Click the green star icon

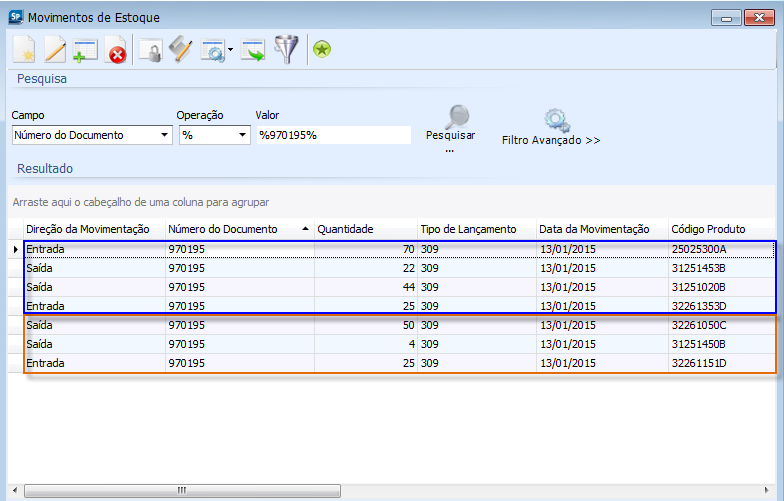321,50
